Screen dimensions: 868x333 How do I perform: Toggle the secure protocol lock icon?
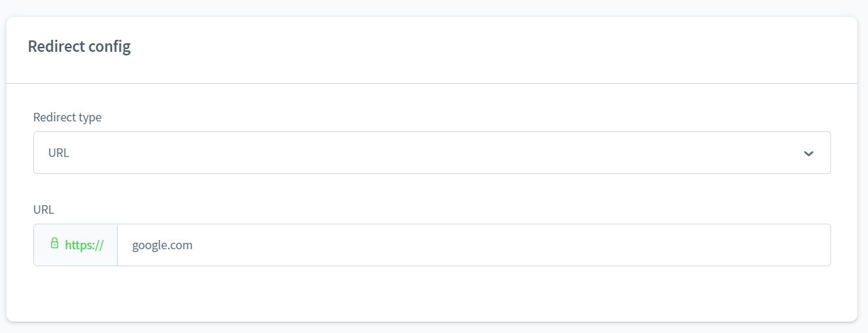pyautogui.click(x=55, y=244)
